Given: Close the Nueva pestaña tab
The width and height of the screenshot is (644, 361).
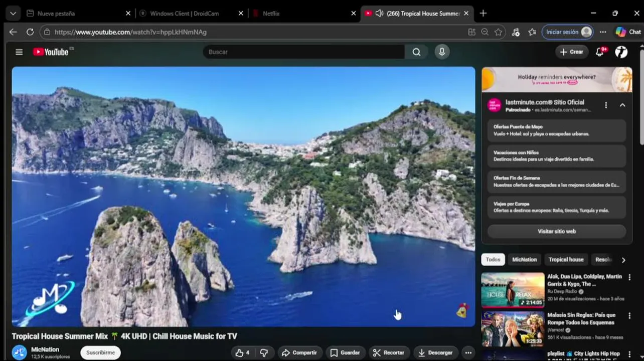Looking at the screenshot, I should [128, 14].
